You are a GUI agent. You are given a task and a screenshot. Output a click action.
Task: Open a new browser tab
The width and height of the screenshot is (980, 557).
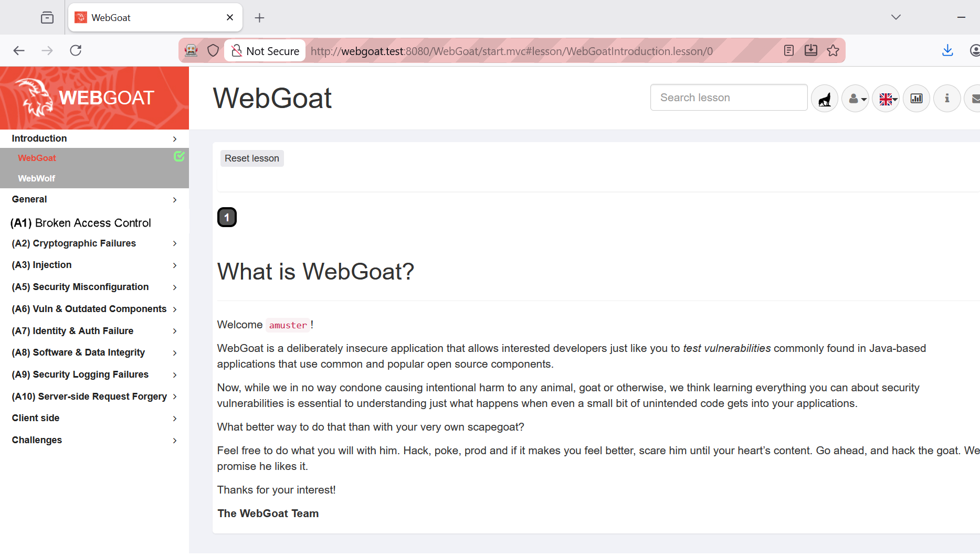tap(259, 18)
